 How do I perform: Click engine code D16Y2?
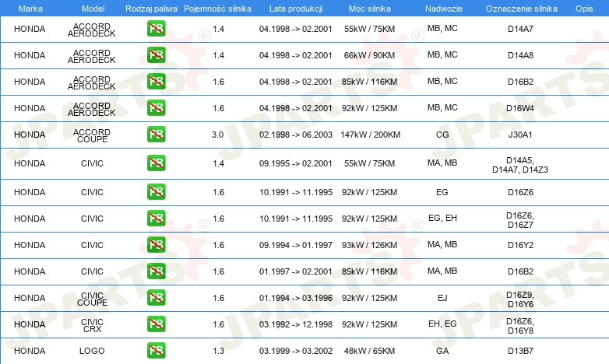520,245
